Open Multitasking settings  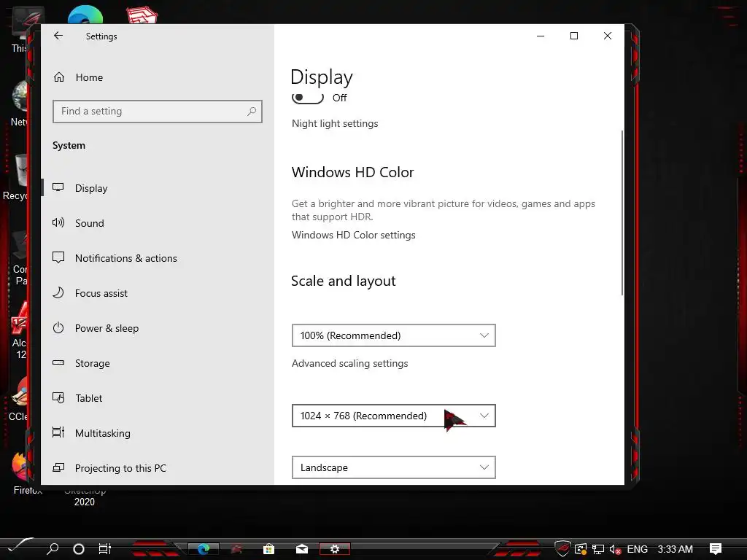click(102, 433)
